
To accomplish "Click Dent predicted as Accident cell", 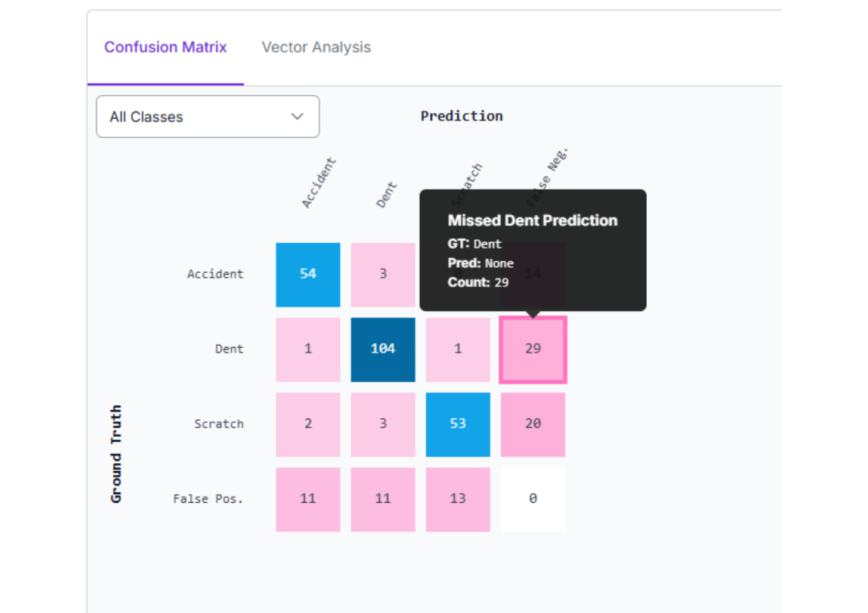I will (308, 349).
